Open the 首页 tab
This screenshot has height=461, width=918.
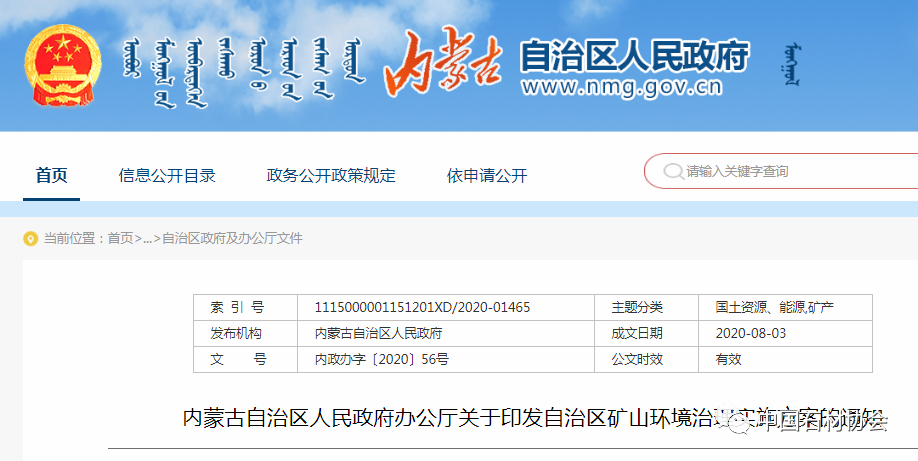point(52,175)
